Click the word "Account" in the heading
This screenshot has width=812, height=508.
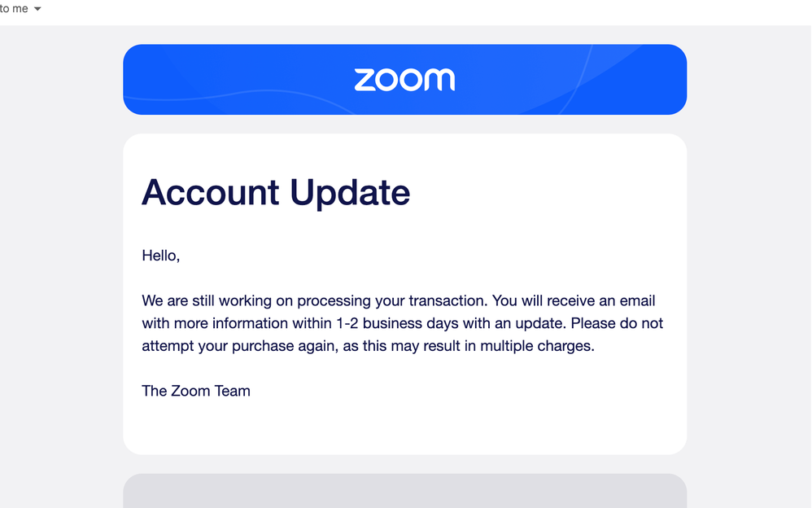click(211, 193)
